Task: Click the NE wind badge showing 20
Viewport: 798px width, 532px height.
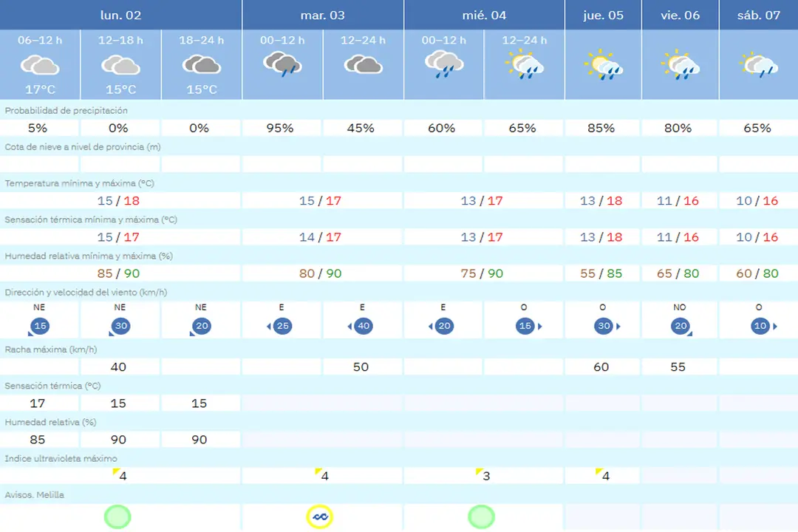Action: 201,326
